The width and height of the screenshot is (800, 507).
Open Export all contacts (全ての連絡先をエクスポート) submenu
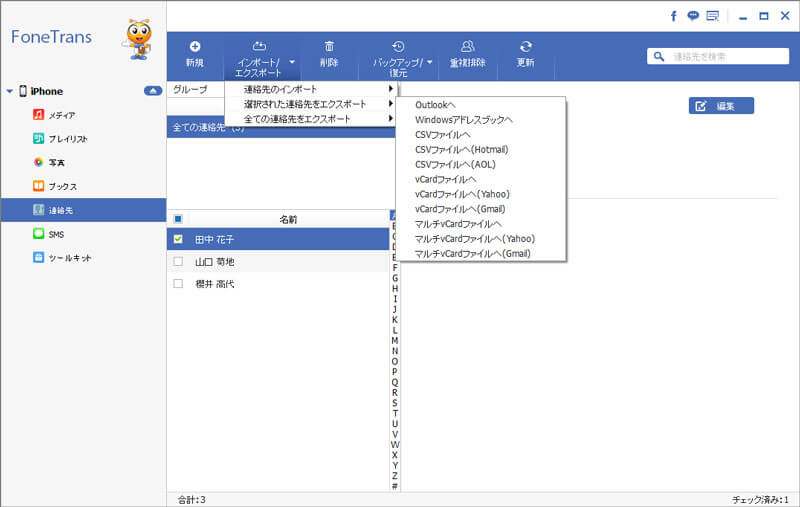[x=311, y=118]
